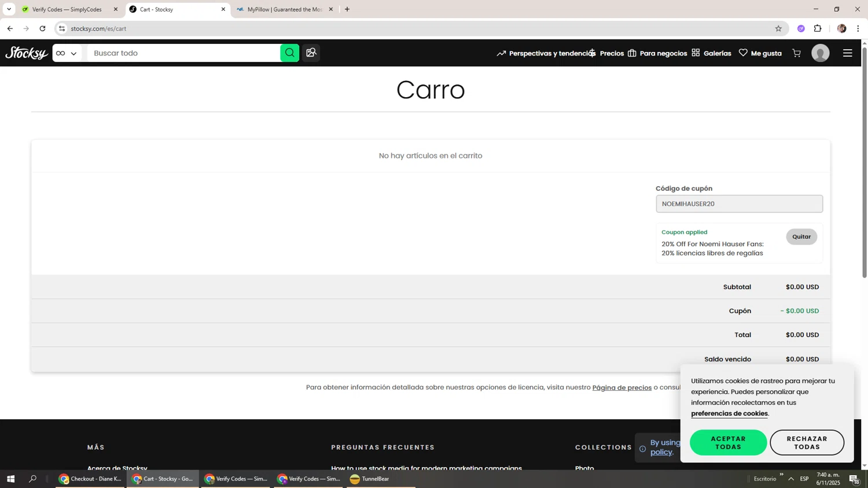Close the MyPillow tab

(331, 9)
